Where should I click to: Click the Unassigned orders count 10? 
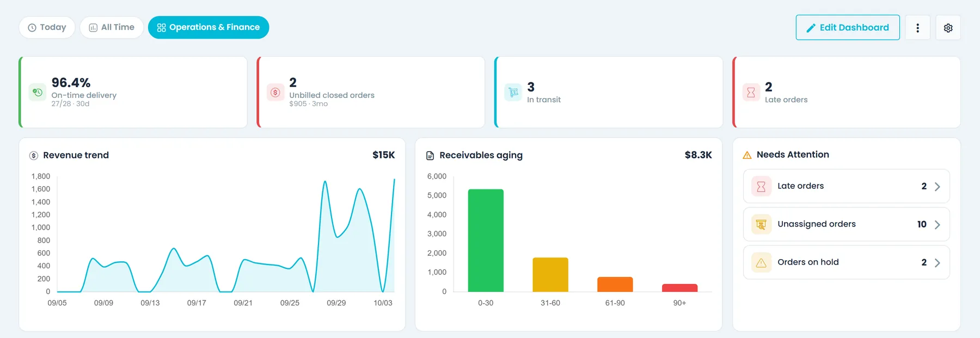[x=922, y=224]
